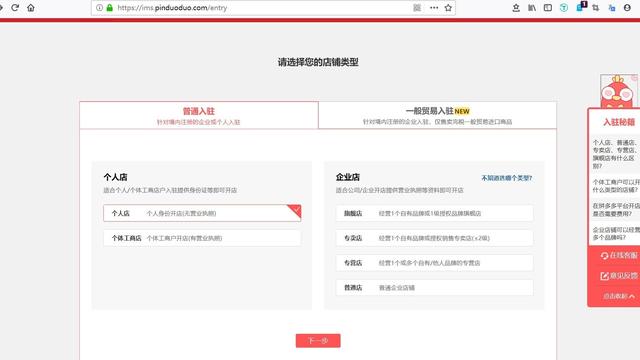
Task: Switch to the 一般贸易入驻 NEW tab
Action: tap(437, 116)
